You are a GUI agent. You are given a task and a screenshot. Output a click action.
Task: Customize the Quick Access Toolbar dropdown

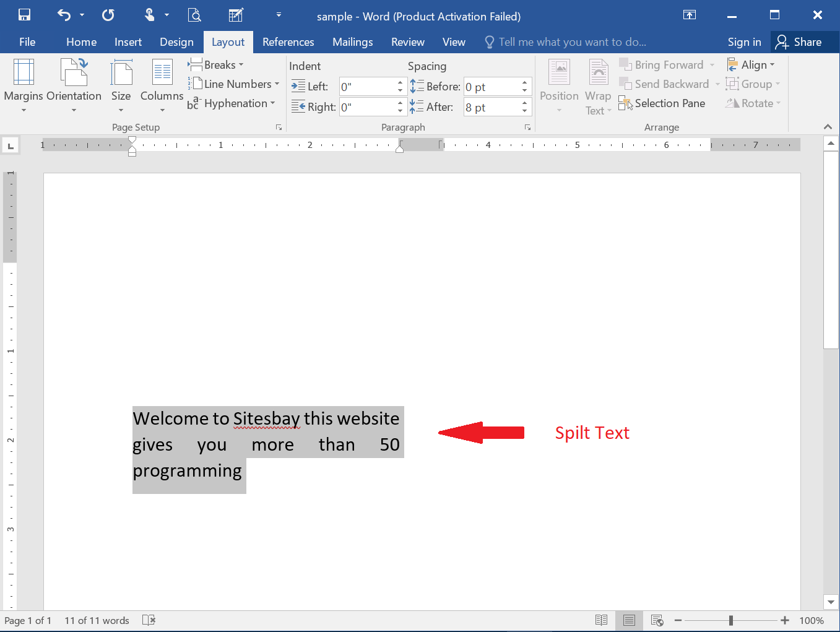[279, 15]
